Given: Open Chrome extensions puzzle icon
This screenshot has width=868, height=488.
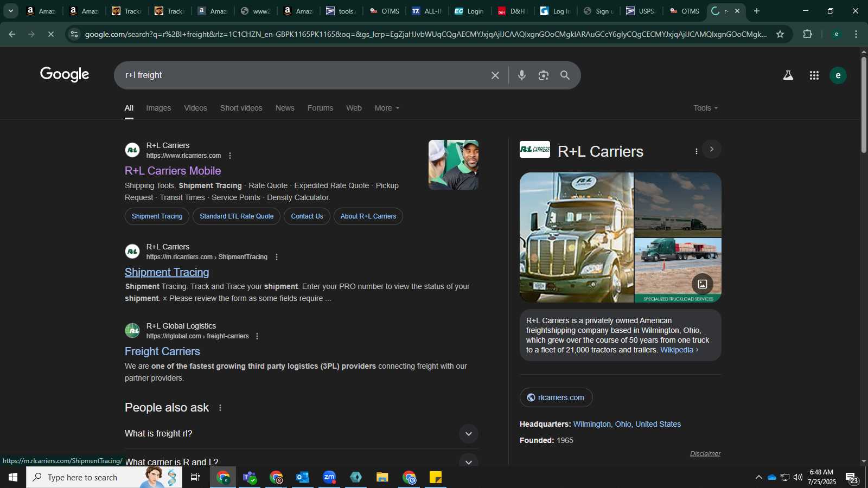Looking at the screenshot, I should (808, 34).
